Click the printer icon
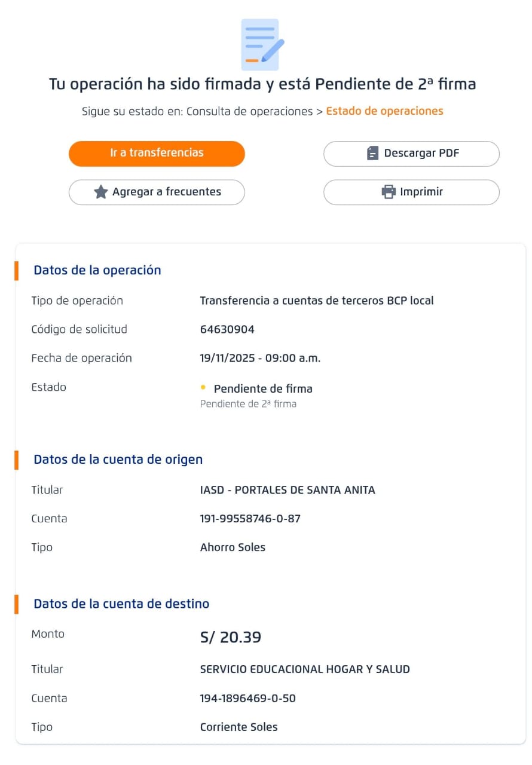Viewport: 532px width, 765px height. coord(389,192)
